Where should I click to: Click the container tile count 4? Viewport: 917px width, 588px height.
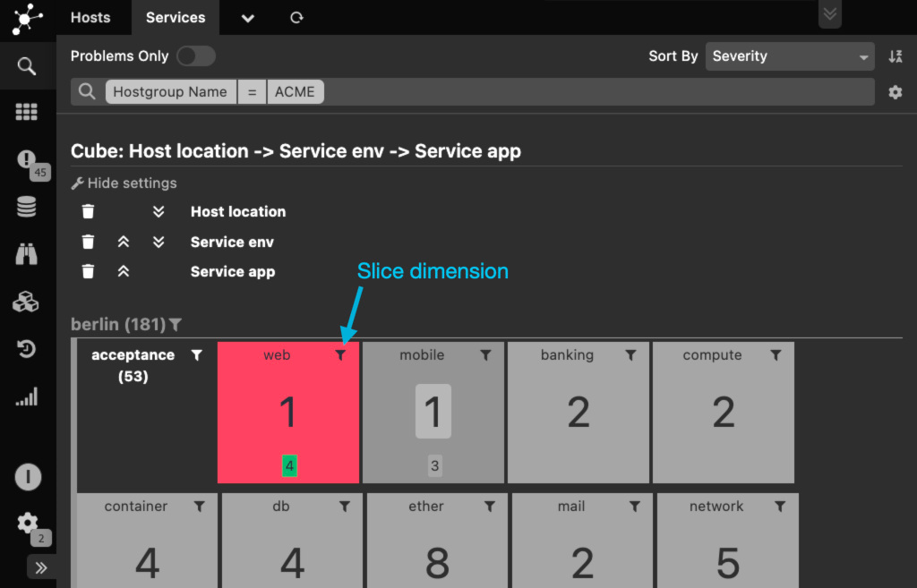[x=148, y=564]
